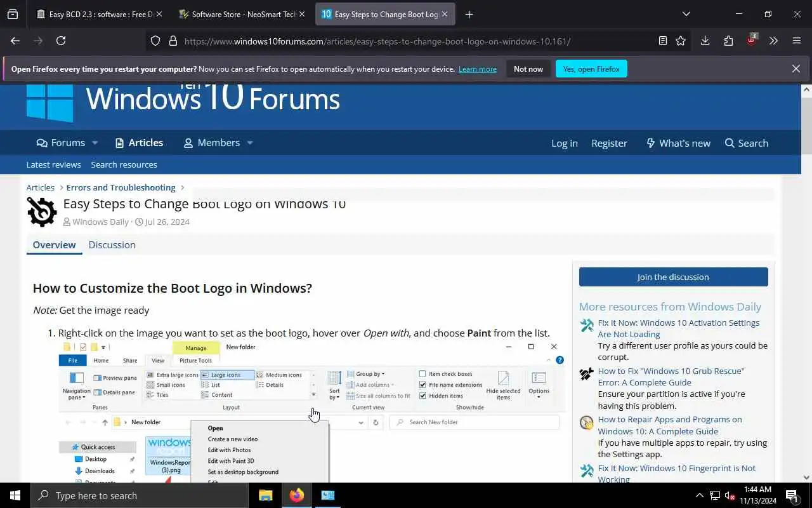Open Windows 10 Grub Rescue article
Screen dimensions: 812x508
(671, 377)
